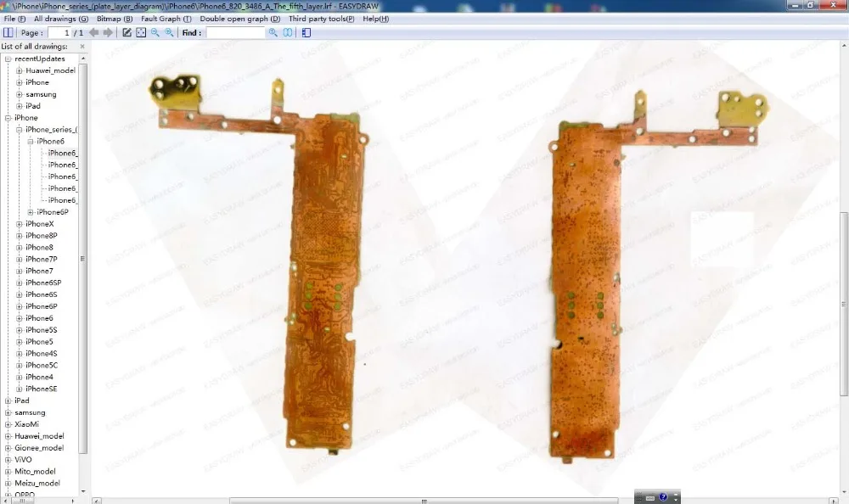This screenshot has height=504, width=849.
Task: Expand the iPhone6SP tree node
Action: (19, 283)
